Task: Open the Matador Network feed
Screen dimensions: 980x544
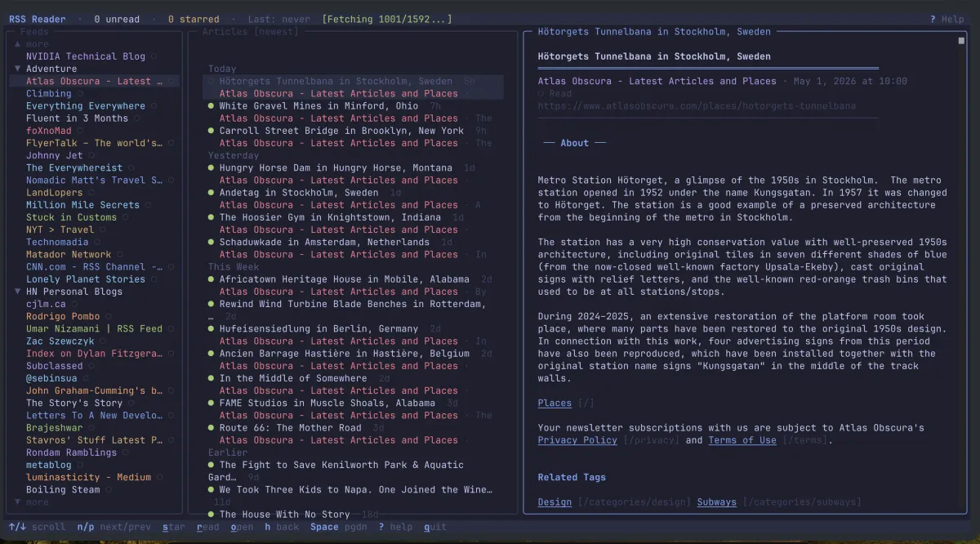Action: [x=69, y=255]
